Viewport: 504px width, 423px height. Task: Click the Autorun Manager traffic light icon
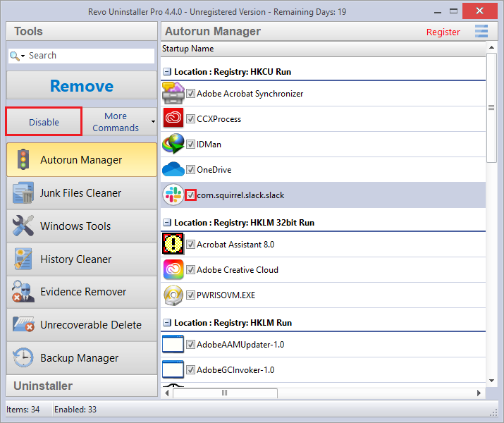coord(23,159)
